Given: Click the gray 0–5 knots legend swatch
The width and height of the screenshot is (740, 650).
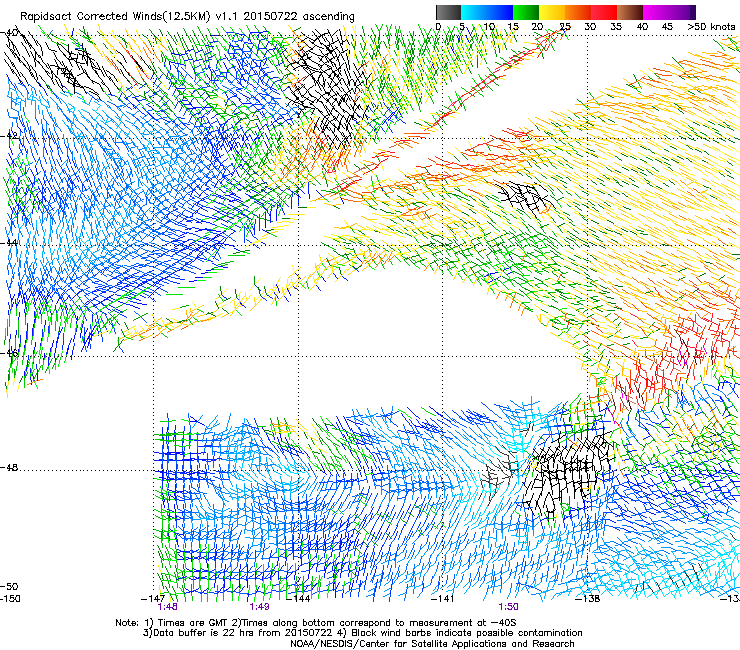Looking at the screenshot, I should (448, 12).
